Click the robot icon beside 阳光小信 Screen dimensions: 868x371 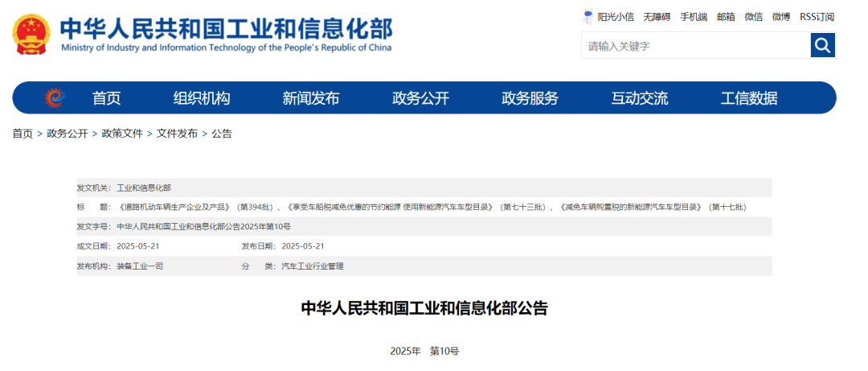coord(588,16)
